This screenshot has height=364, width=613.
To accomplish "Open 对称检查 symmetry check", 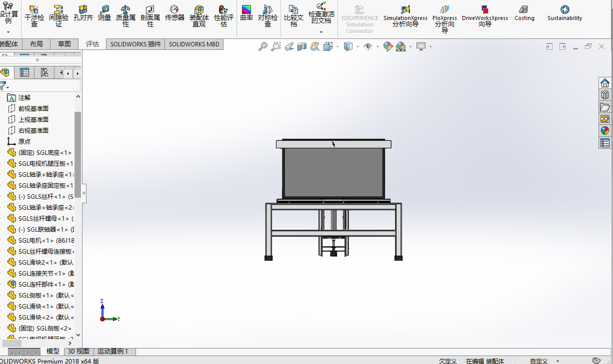I will [267, 16].
